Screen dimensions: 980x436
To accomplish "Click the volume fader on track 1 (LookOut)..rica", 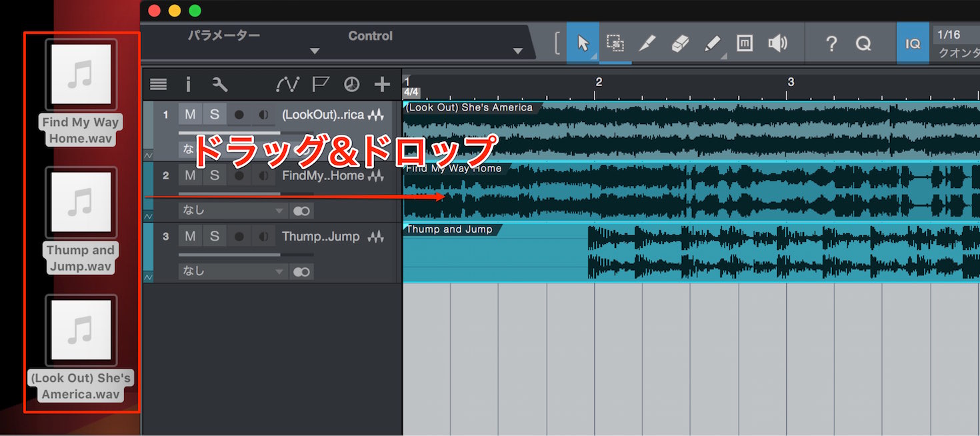I will (246, 133).
